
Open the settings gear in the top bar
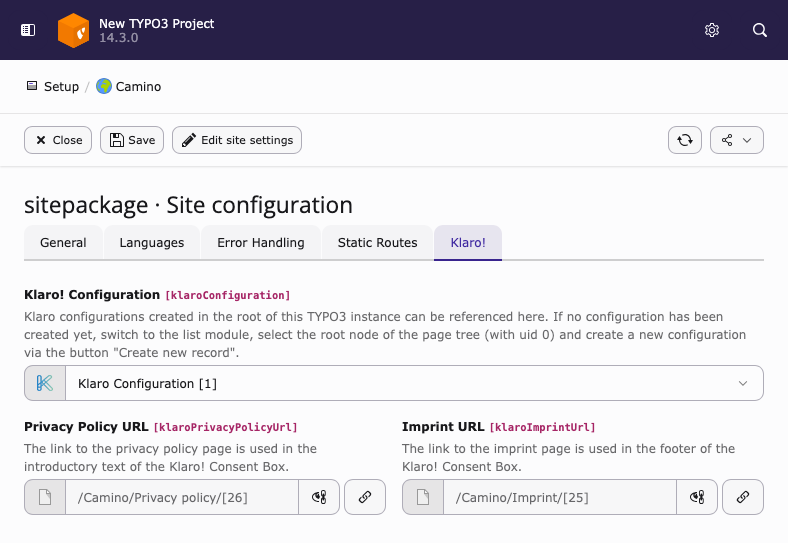click(712, 30)
